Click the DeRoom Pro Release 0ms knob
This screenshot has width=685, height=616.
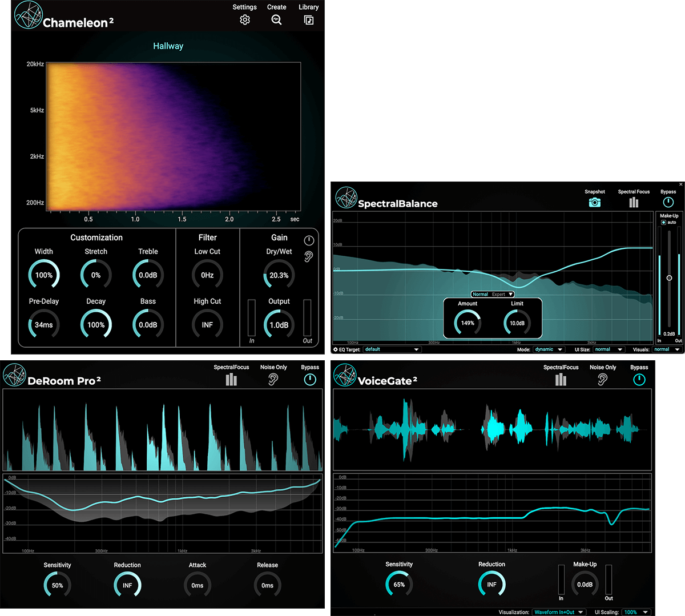pos(267,585)
